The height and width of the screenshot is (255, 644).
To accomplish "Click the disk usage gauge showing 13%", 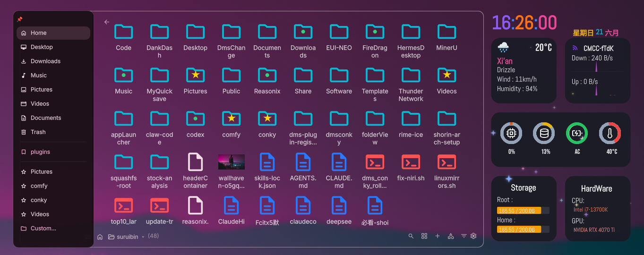I will (x=544, y=134).
